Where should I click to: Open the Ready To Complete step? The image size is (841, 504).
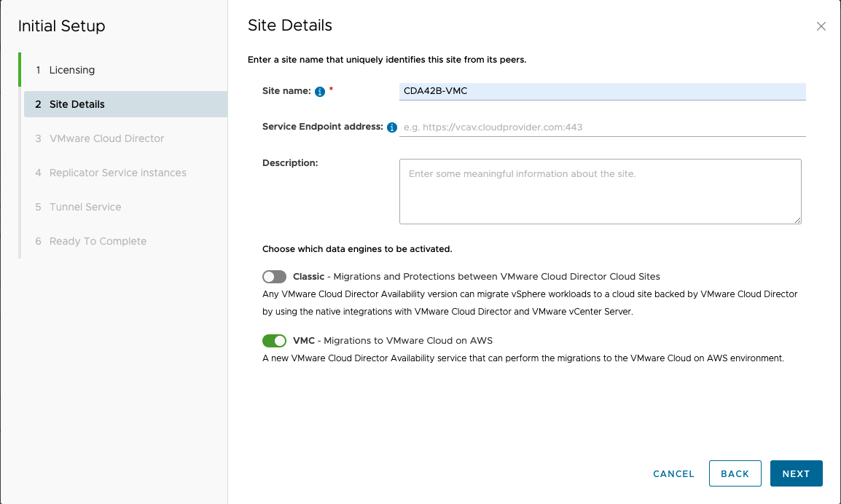(98, 241)
